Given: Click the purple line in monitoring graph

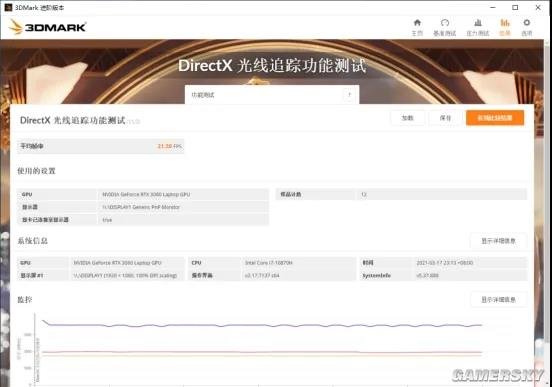Looking at the screenshot, I should 262,325.
